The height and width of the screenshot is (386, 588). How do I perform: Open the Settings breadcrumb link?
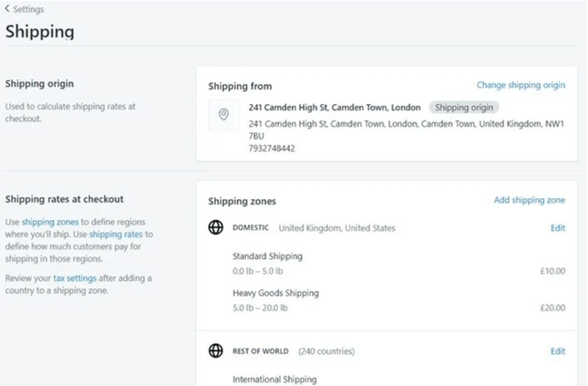point(28,9)
